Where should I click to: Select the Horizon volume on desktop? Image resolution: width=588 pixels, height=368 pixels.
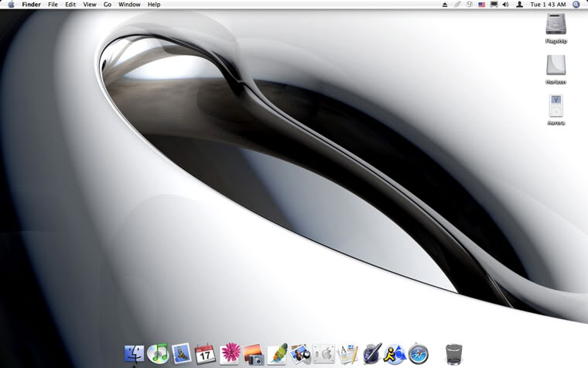pos(556,66)
